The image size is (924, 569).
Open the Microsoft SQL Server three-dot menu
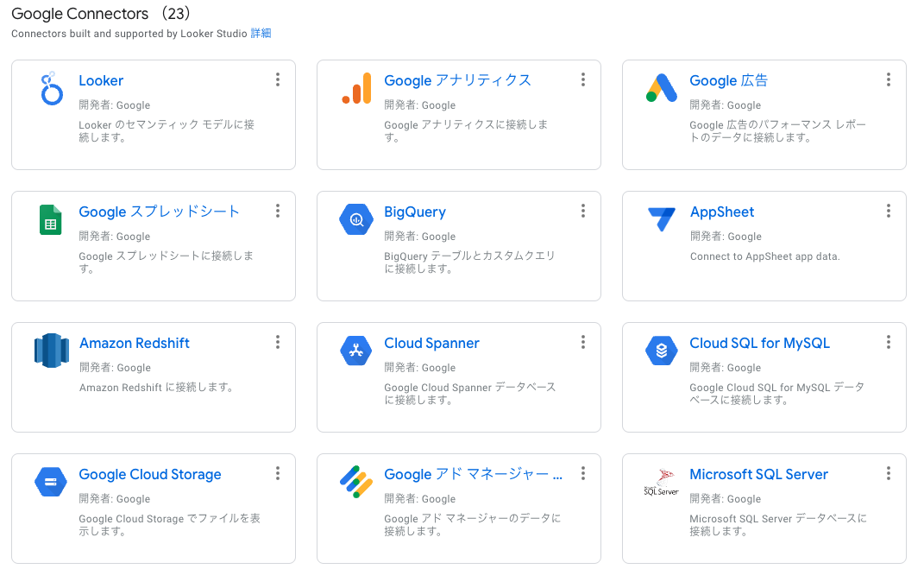[888, 473]
